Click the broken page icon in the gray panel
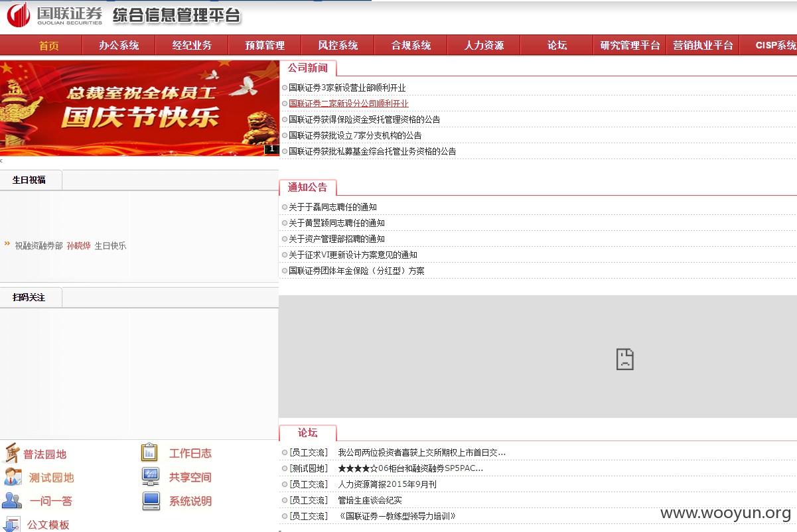Image resolution: width=797 pixels, height=532 pixels. coord(624,359)
